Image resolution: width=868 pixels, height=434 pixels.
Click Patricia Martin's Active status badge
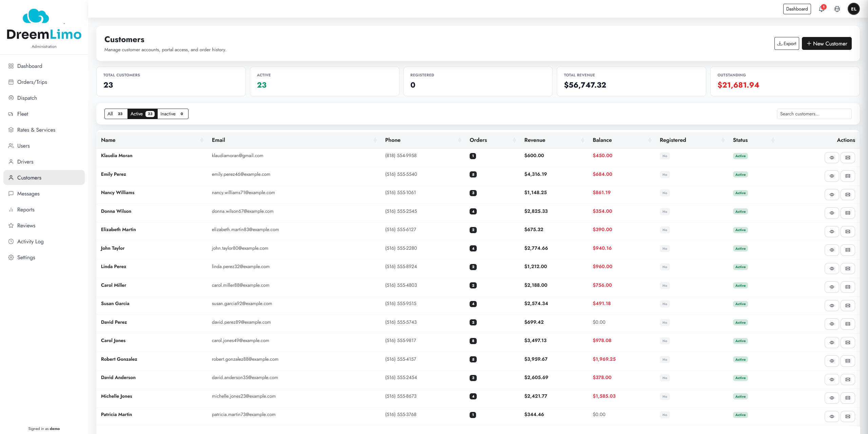(740, 415)
